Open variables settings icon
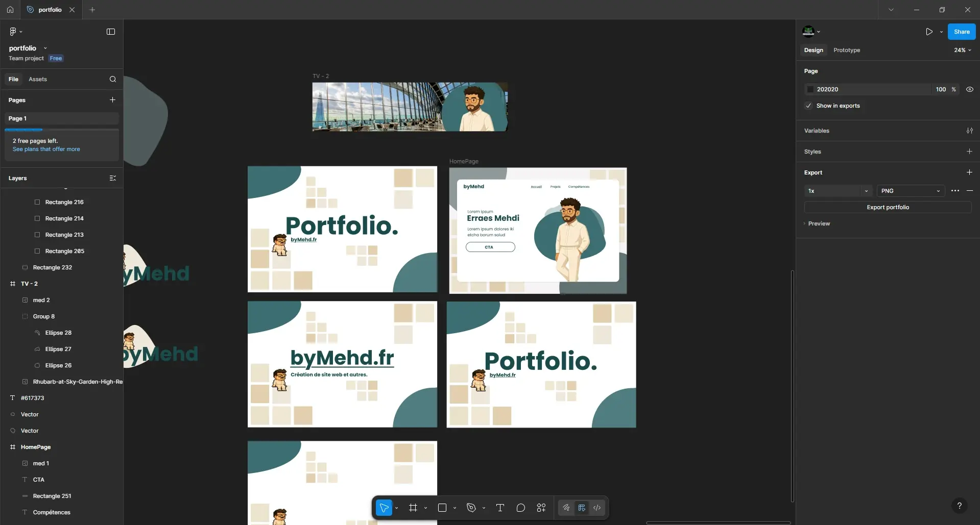 click(969, 131)
